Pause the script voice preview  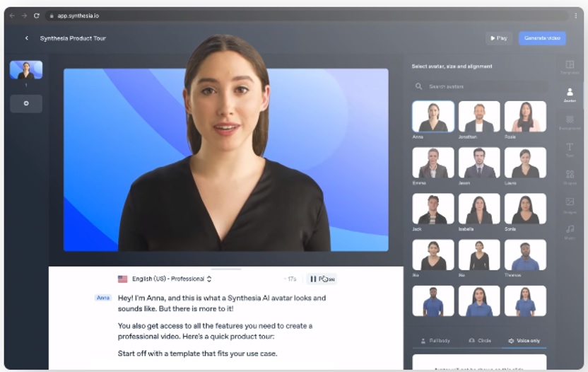tap(322, 279)
